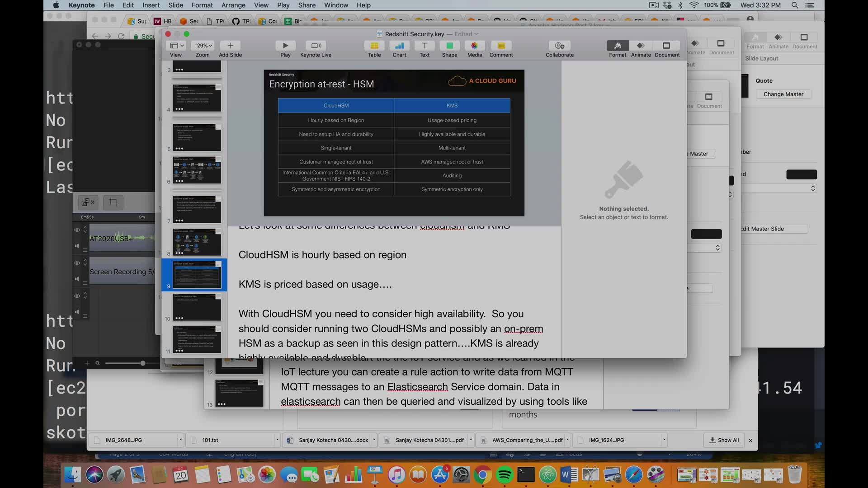The image size is (868, 488).
Task: Open the View options dropdown
Action: [176, 46]
